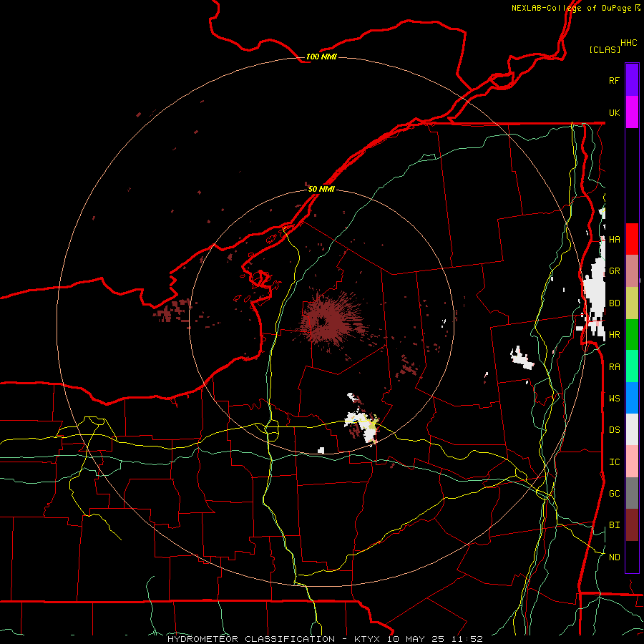Click the "RA" legend label

(615, 367)
